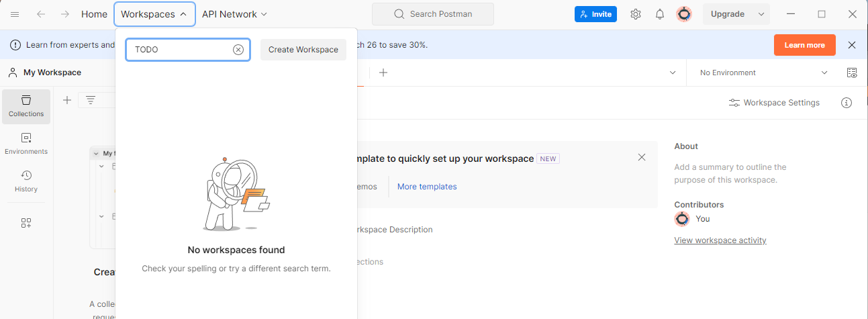This screenshot has width=868, height=319.
Task: Expand the Upgrade dropdown arrow
Action: [x=761, y=14]
